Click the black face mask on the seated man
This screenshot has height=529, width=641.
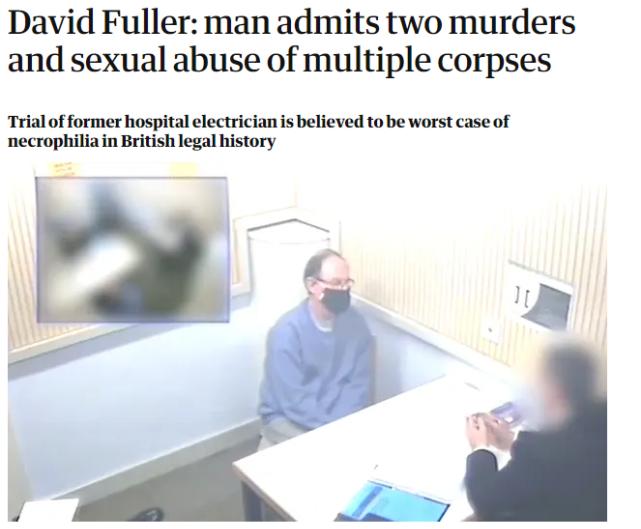click(x=336, y=300)
